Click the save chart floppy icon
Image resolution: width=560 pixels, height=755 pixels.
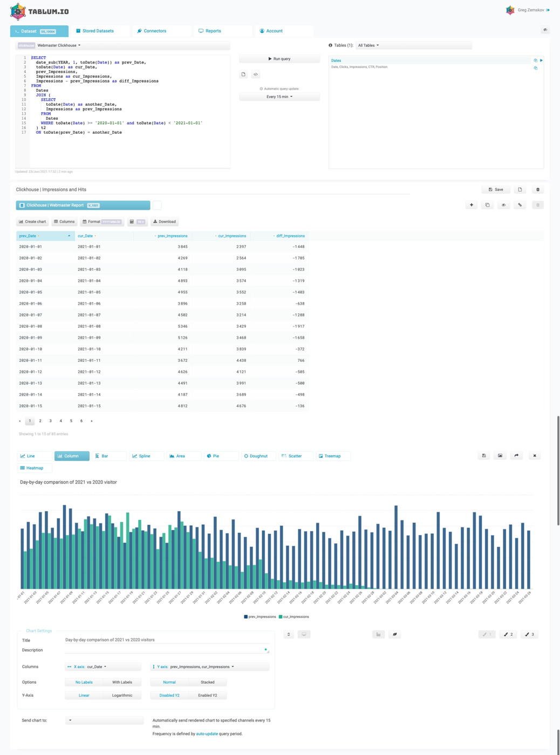pos(484,456)
